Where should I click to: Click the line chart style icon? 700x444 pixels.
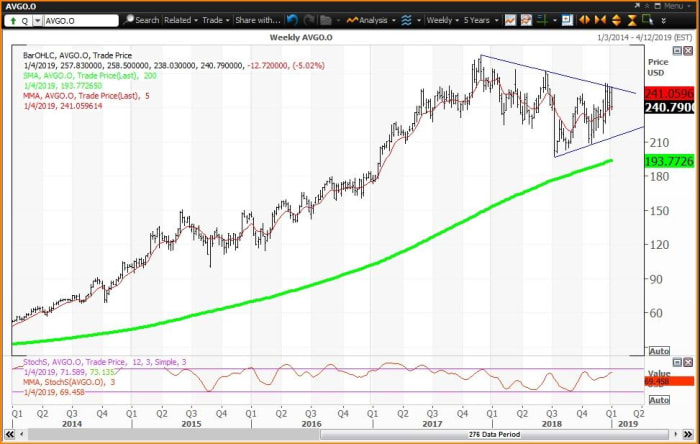pos(511,20)
